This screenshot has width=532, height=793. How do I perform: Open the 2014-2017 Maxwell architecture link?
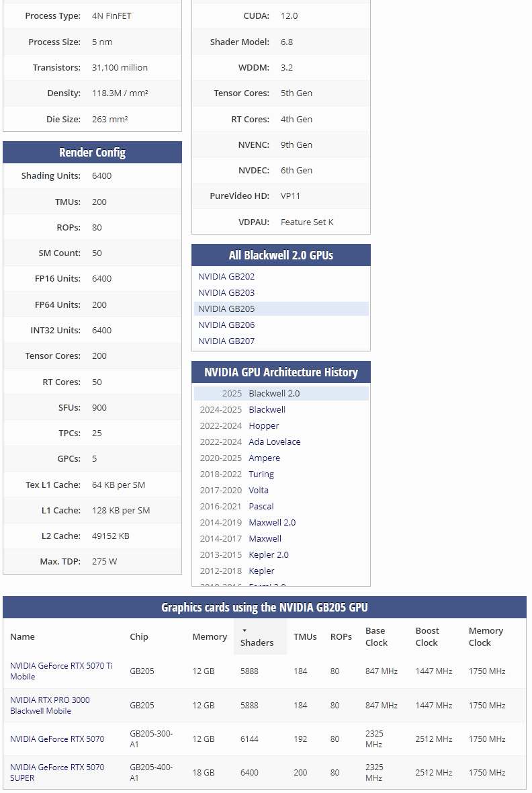point(265,539)
